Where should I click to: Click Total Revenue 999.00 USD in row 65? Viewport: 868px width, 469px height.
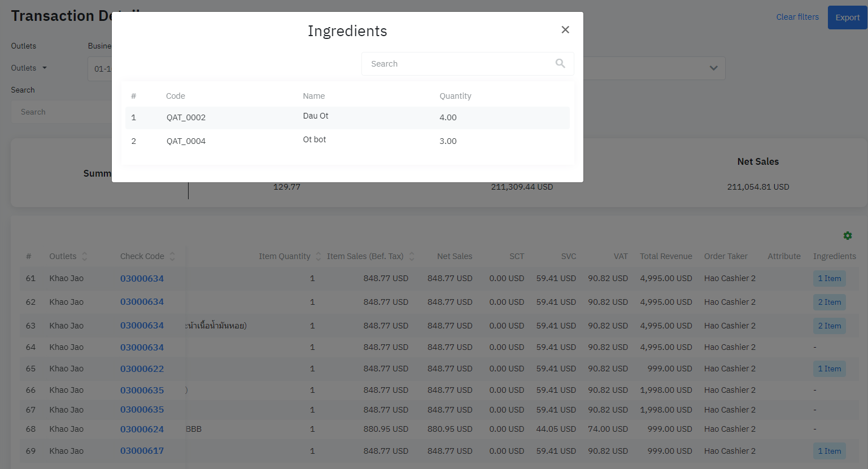point(670,369)
